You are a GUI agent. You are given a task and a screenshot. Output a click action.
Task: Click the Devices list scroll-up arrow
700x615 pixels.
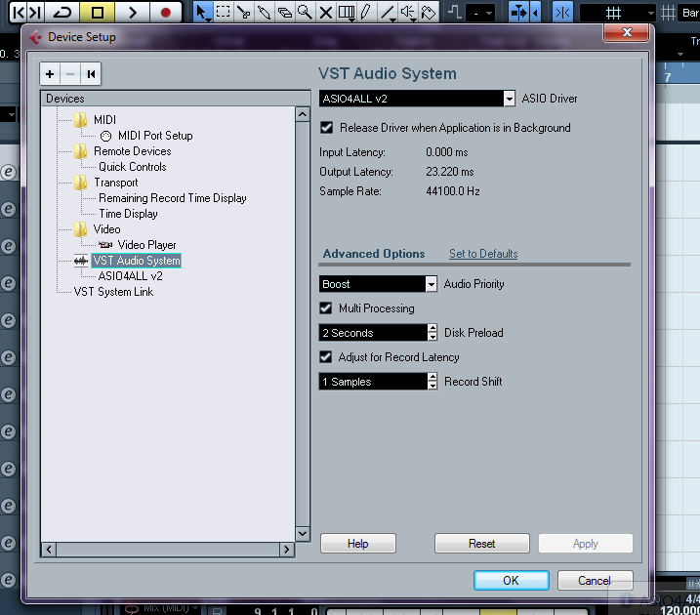[303, 114]
